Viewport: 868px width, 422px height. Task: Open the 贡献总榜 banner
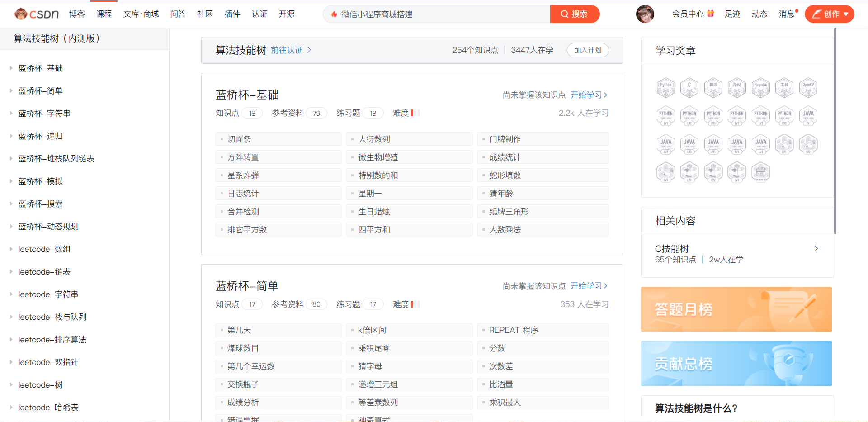736,364
